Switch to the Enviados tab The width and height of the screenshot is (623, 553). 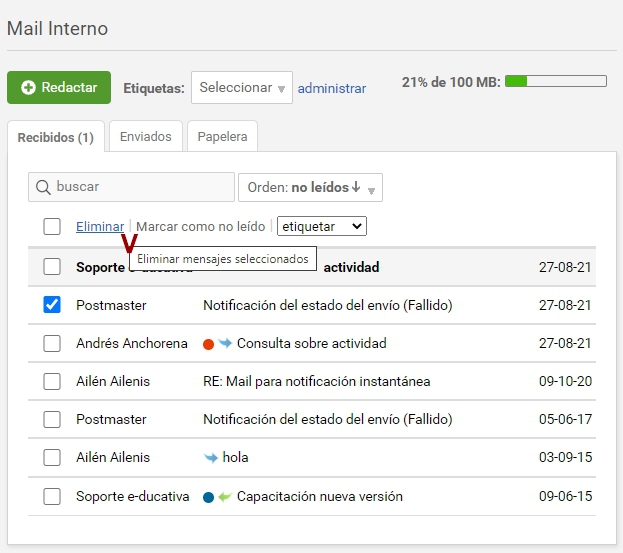[x=146, y=137]
